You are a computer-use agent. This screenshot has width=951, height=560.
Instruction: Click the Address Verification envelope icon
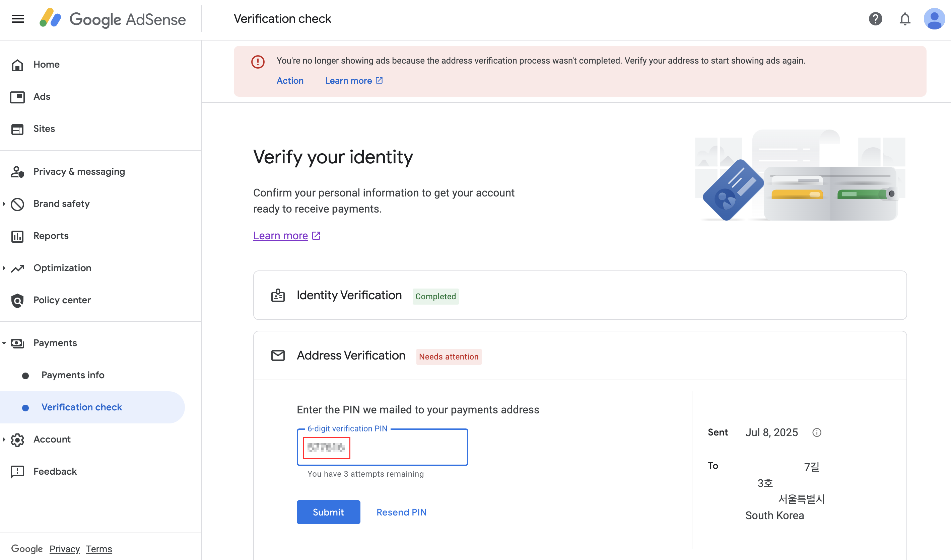click(278, 355)
